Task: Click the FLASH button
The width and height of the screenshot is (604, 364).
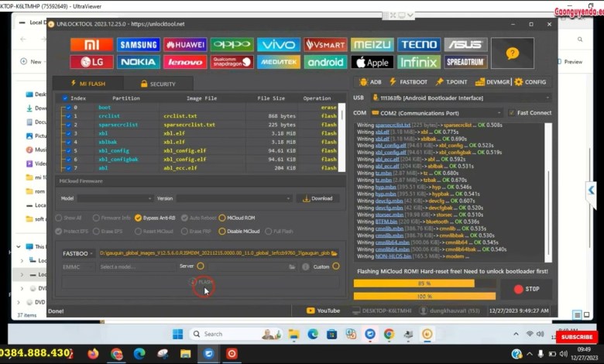Action: pos(201,282)
